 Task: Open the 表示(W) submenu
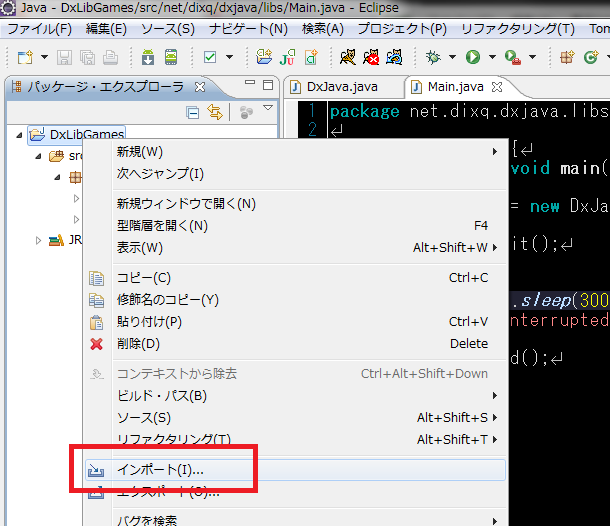(x=295, y=247)
